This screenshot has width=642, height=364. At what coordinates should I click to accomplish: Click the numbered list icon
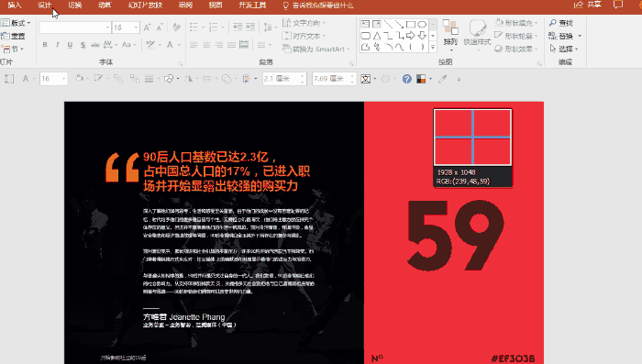(x=214, y=28)
